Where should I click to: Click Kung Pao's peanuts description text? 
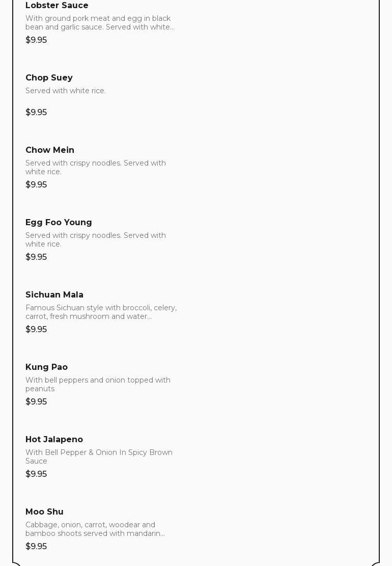[98, 385]
